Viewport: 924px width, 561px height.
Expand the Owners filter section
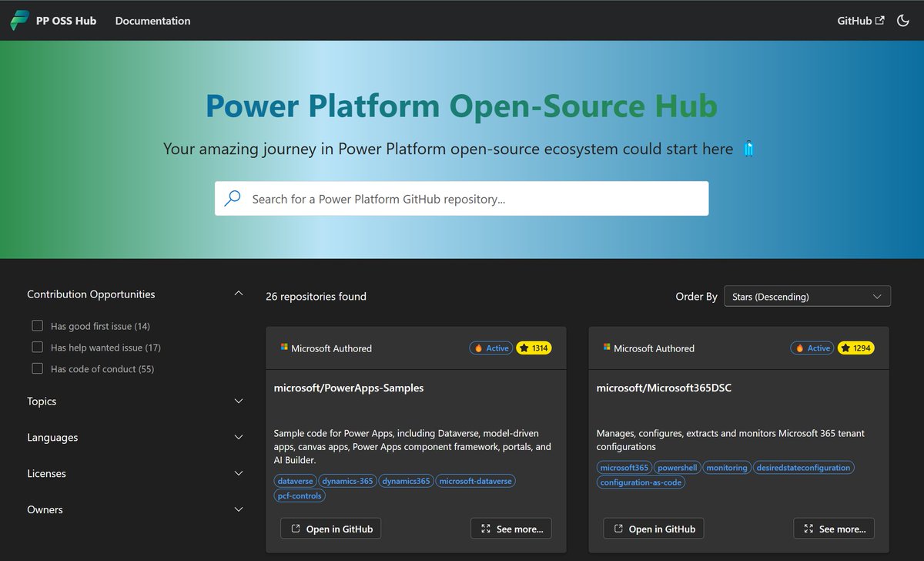(x=239, y=510)
